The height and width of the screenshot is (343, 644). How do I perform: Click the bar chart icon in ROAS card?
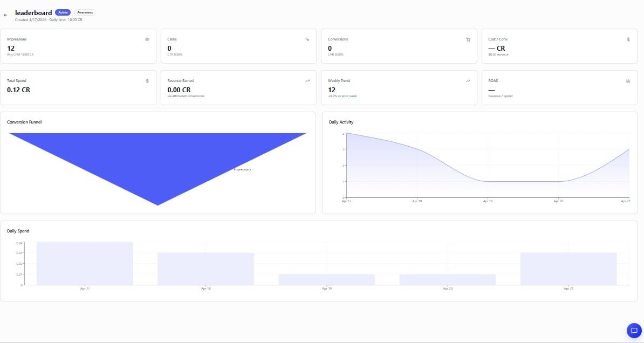tap(628, 81)
